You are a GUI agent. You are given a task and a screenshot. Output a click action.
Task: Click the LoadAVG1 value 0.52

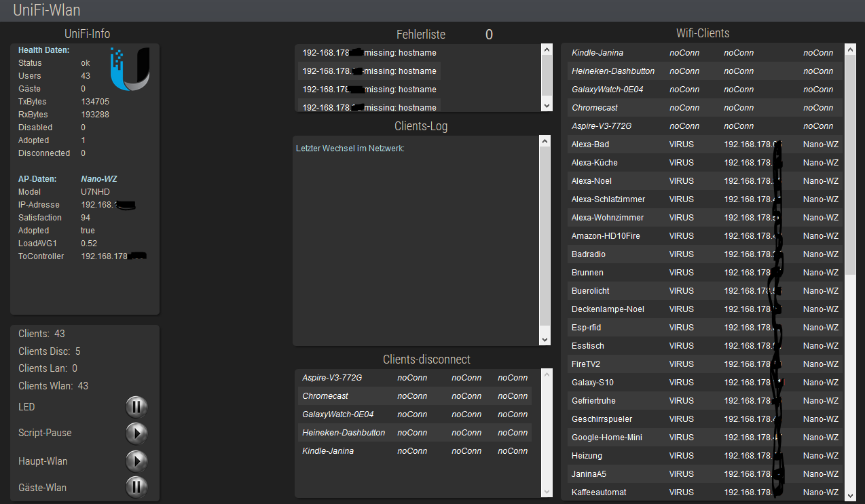[x=89, y=244]
